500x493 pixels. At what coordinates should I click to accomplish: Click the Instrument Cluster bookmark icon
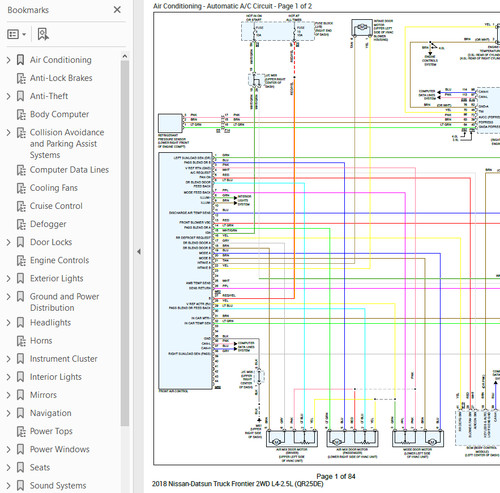(x=20, y=359)
